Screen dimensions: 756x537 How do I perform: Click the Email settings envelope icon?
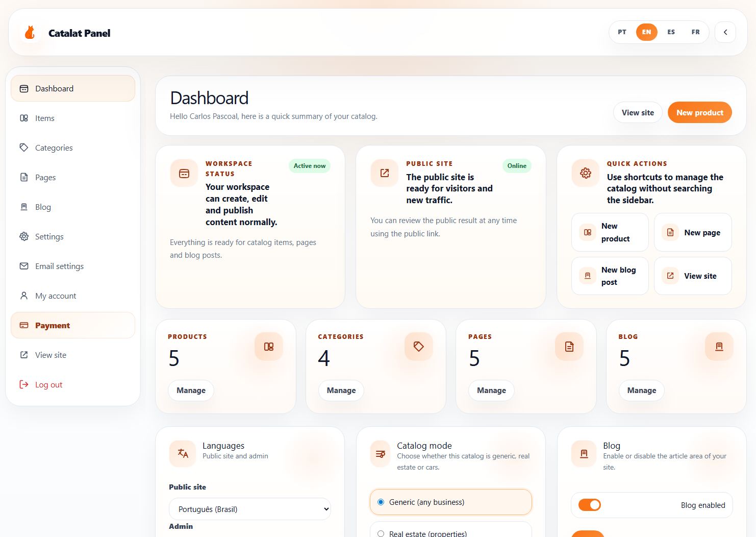pos(24,266)
